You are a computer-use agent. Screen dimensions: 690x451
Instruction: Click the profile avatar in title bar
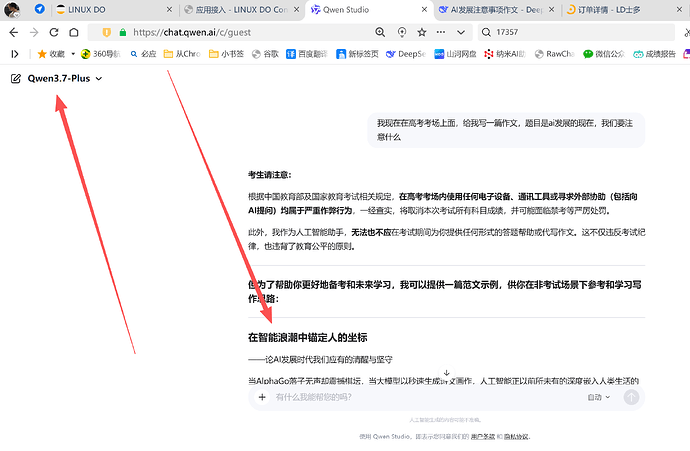click(12, 10)
